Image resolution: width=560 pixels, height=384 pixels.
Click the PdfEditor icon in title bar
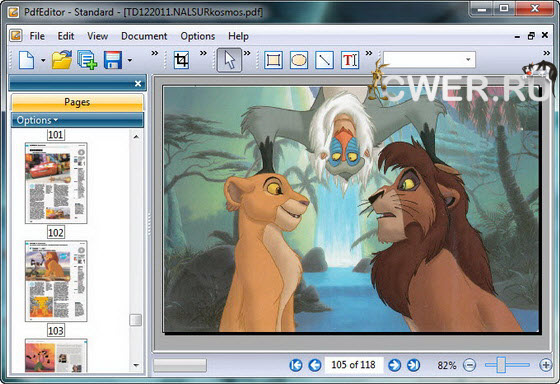click(13, 12)
